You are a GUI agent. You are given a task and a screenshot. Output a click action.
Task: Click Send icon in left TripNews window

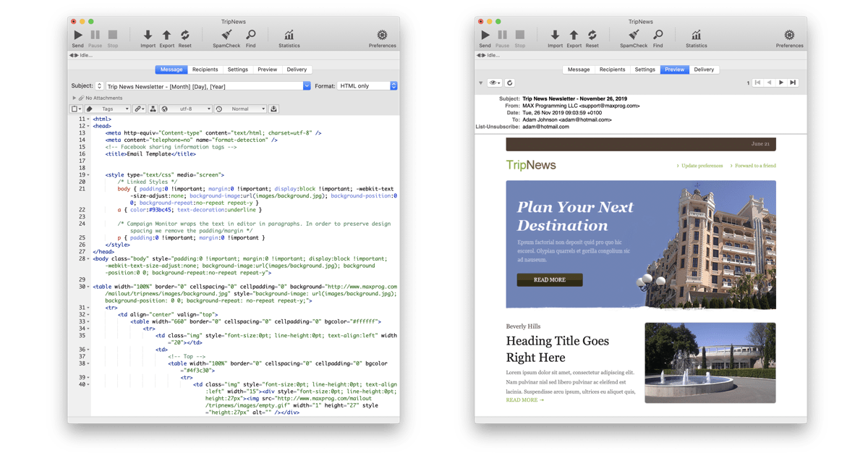point(78,35)
